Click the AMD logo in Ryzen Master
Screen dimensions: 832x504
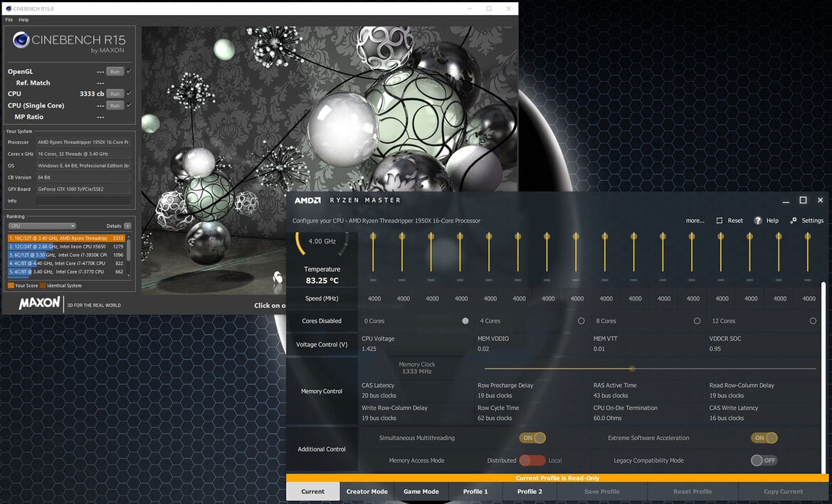click(x=307, y=200)
